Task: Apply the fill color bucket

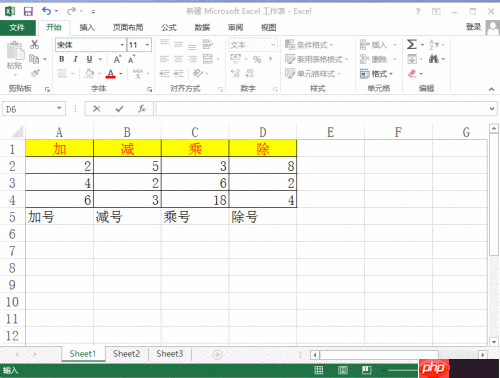Action: point(89,73)
